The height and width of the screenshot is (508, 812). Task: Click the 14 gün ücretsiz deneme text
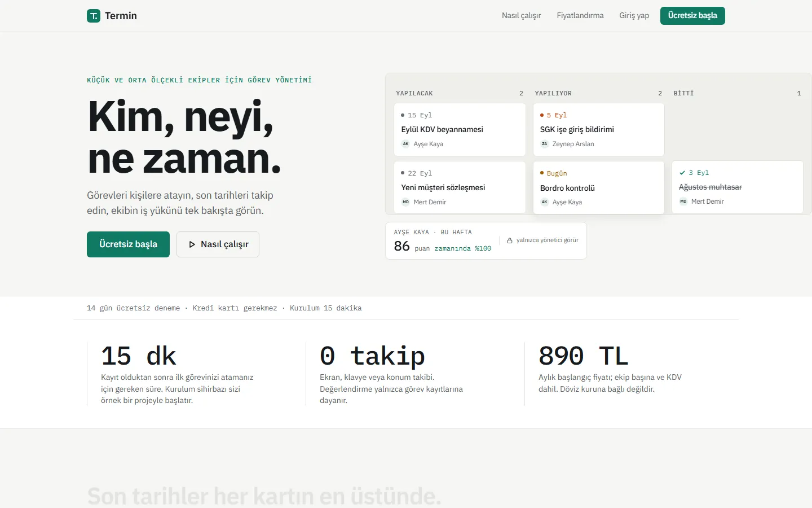(x=133, y=308)
